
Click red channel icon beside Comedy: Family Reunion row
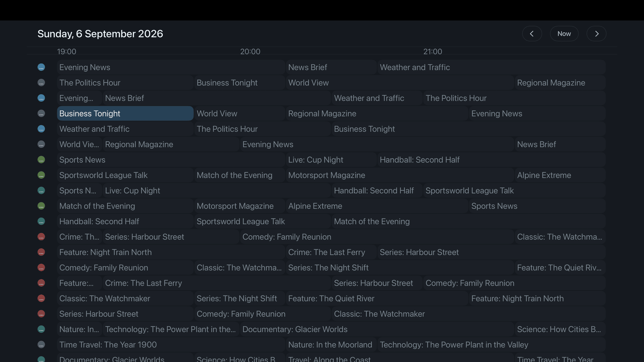pos(41,267)
